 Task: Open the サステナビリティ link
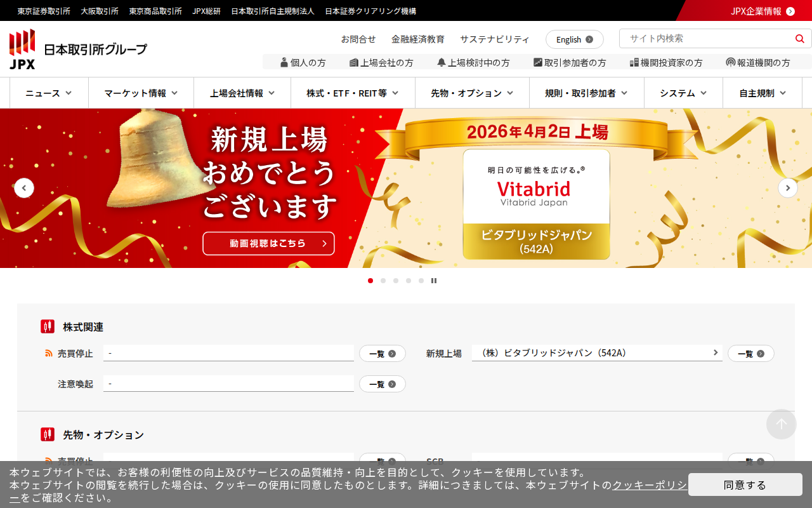pos(495,39)
